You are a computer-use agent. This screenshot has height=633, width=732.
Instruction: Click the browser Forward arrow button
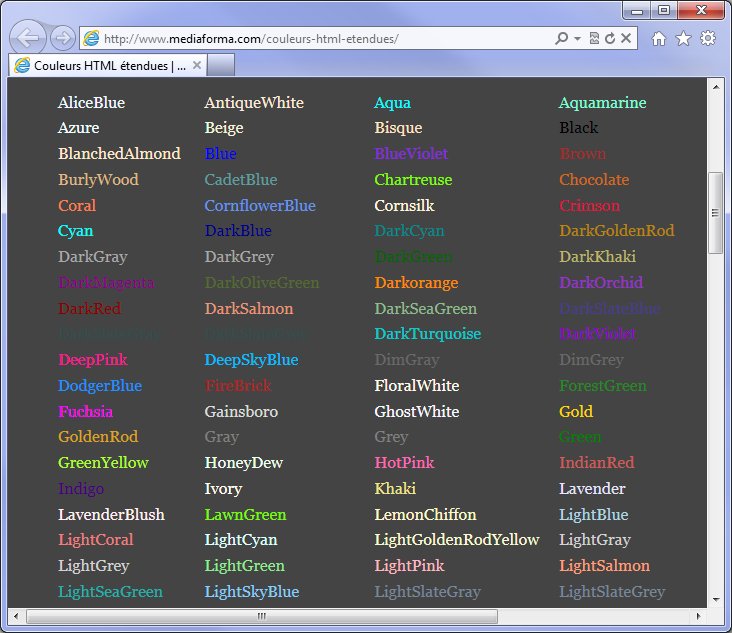pyautogui.click(x=62, y=38)
